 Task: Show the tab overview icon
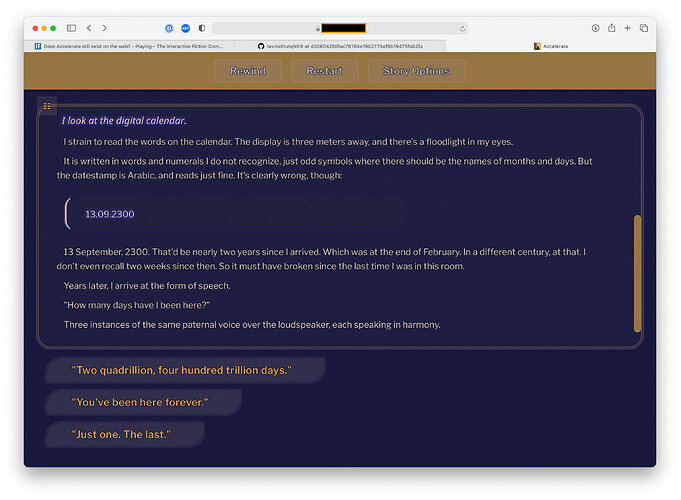pyautogui.click(x=644, y=28)
